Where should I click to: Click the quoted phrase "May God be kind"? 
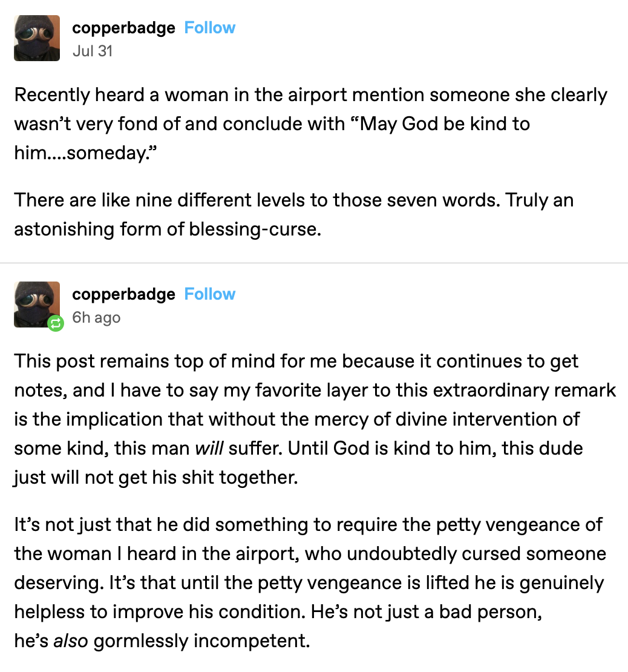click(417, 124)
